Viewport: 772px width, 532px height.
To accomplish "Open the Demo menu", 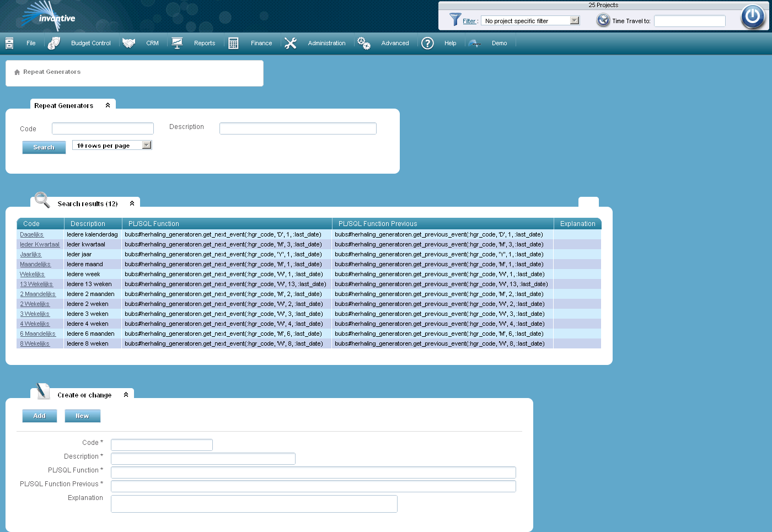I will (x=499, y=43).
